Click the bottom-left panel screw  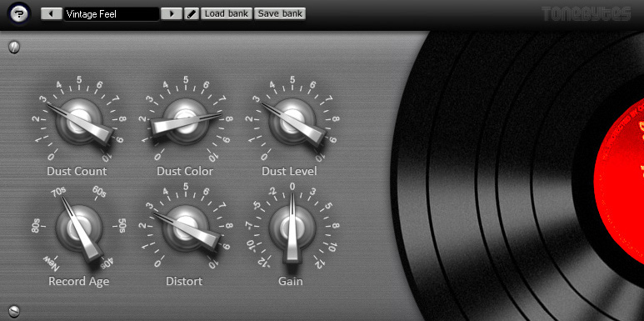(x=14, y=312)
